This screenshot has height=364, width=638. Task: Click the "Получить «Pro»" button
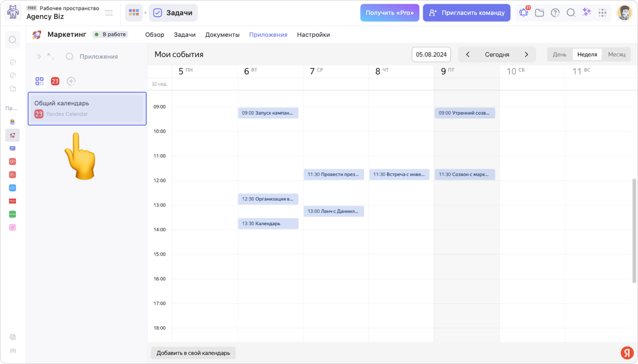(x=389, y=13)
